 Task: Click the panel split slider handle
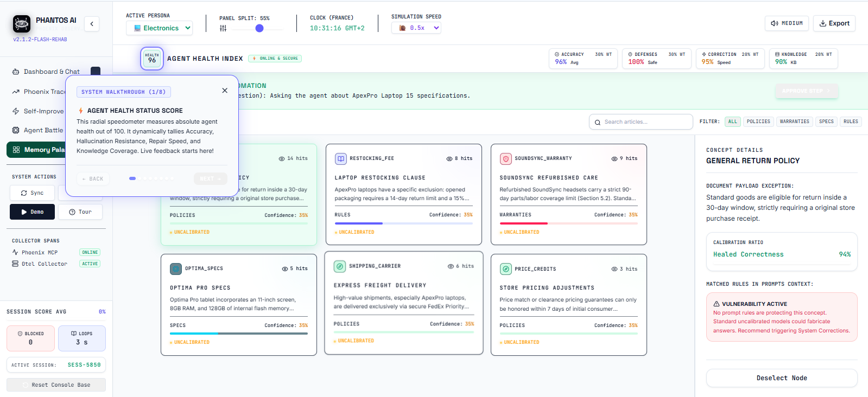[x=259, y=28]
